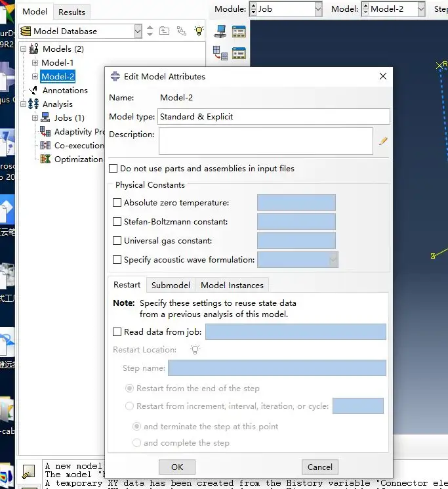Image resolution: width=448 pixels, height=489 pixels.
Task: Enable Do not use parts and assemblies checkbox
Action: pyautogui.click(x=113, y=169)
